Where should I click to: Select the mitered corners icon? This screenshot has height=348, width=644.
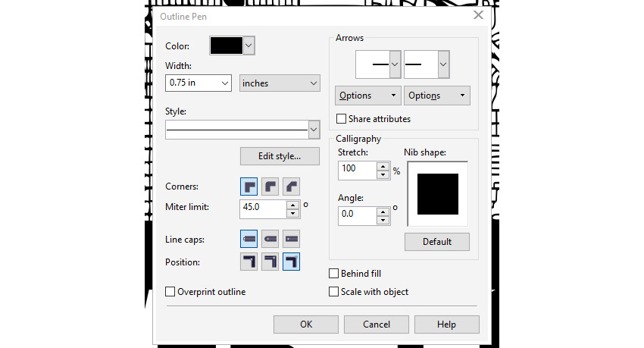pyautogui.click(x=249, y=187)
